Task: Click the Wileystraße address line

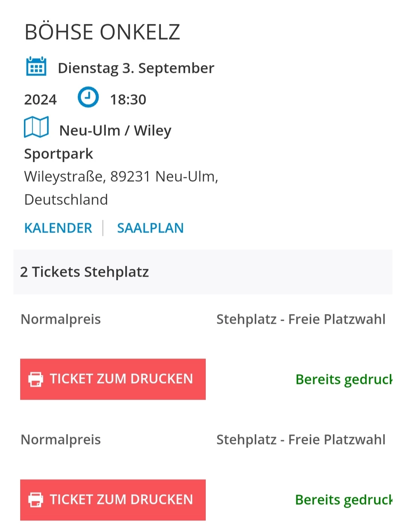Action: pyautogui.click(x=121, y=177)
